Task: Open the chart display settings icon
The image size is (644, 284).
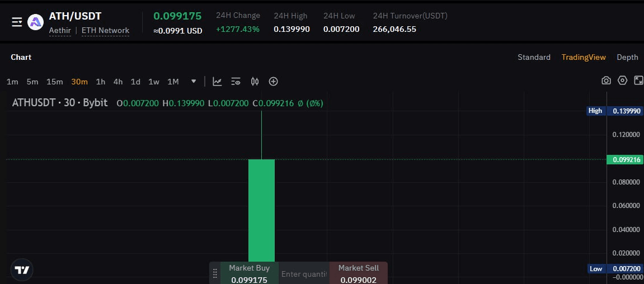Action: (x=236, y=82)
